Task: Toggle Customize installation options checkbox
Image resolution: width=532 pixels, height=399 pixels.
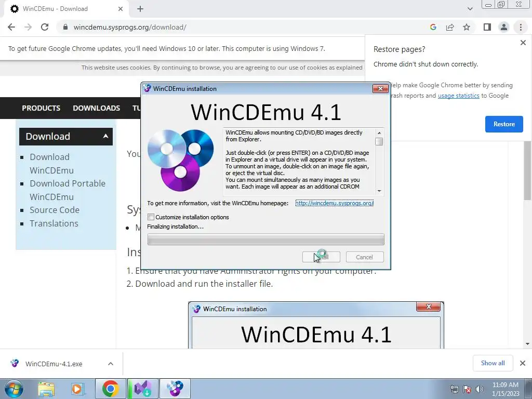Action: pyautogui.click(x=151, y=217)
